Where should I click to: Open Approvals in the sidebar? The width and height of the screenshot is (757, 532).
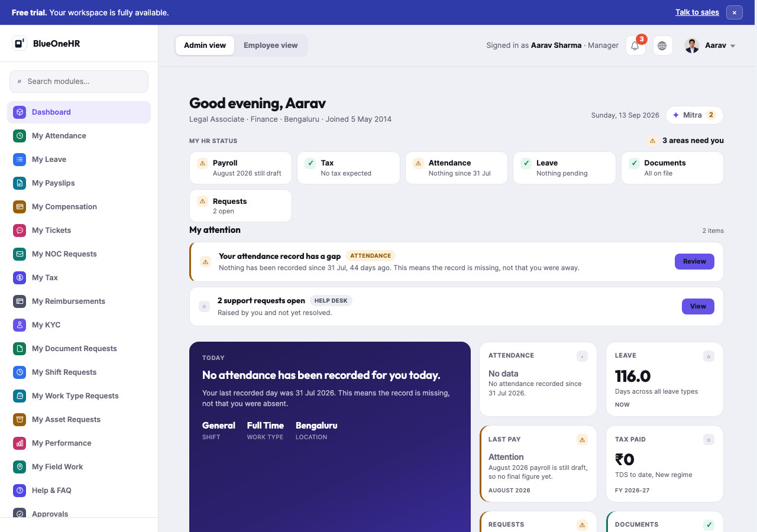coord(79,512)
